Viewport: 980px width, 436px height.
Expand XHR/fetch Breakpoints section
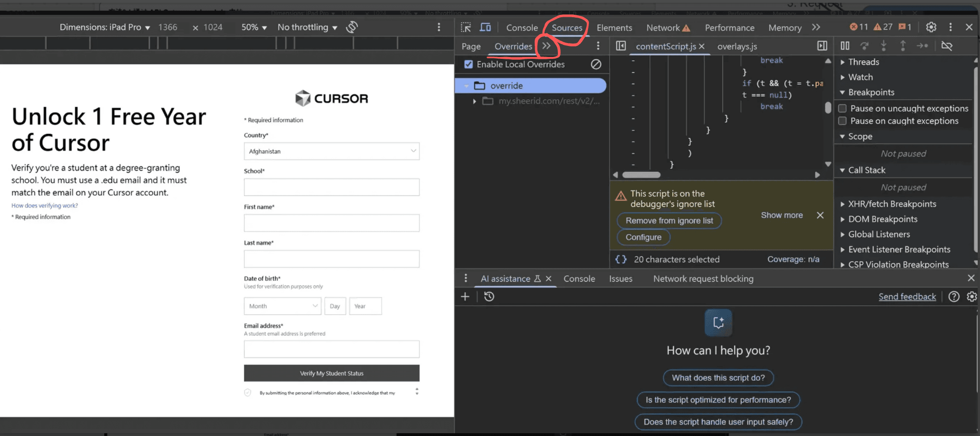coord(891,204)
